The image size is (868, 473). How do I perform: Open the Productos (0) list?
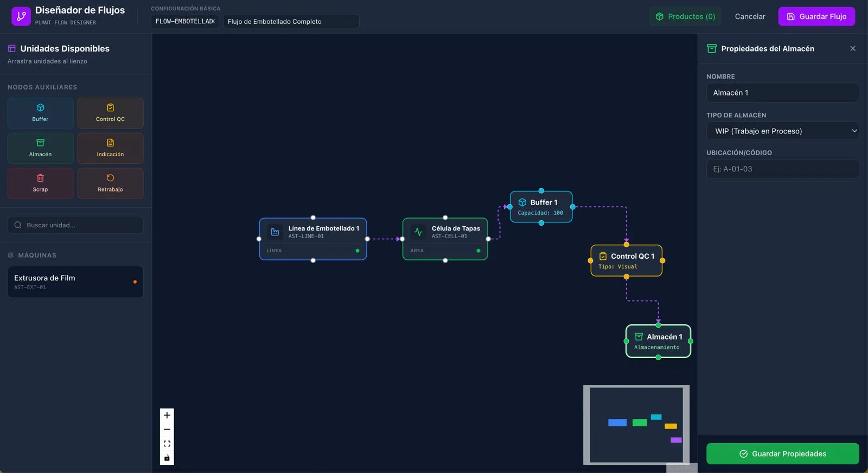[685, 16]
